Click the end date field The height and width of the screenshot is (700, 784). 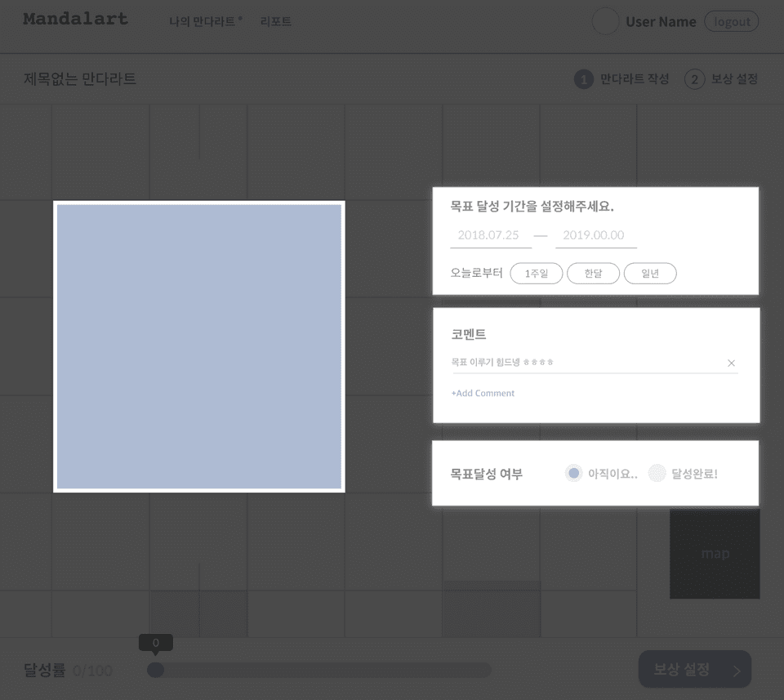click(595, 235)
